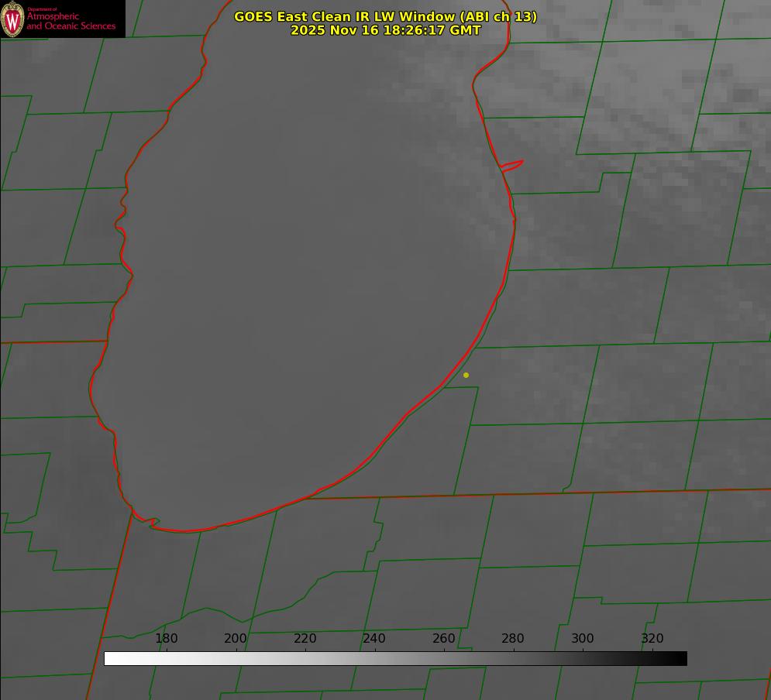Viewport: 771px width, 700px height.
Task: Select the GOES East Clean IR title text
Action: point(385,16)
